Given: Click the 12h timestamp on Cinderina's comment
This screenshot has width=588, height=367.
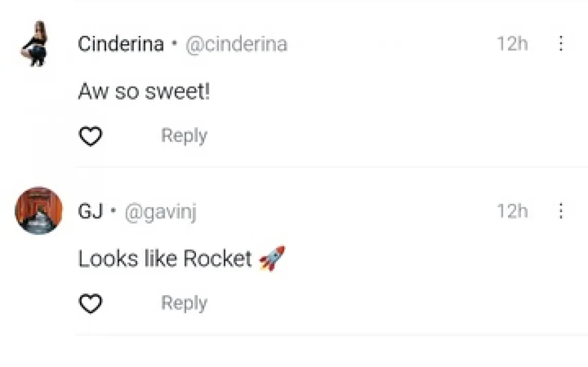Looking at the screenshot, I should coord(512,44).
